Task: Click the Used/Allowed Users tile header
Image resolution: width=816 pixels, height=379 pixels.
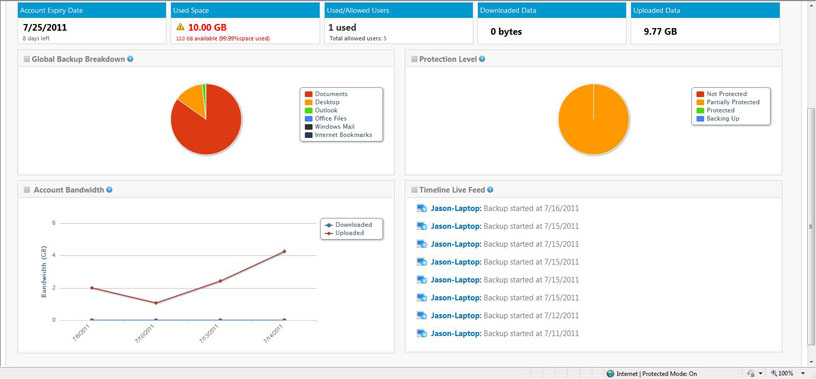Action: click(x=399, y=10)
